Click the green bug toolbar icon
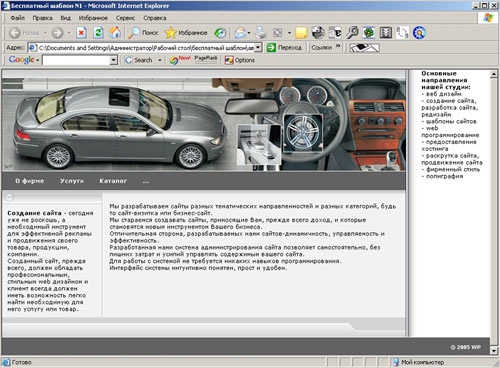The height and width of the screenshot is (368, 500). [369, 33]
